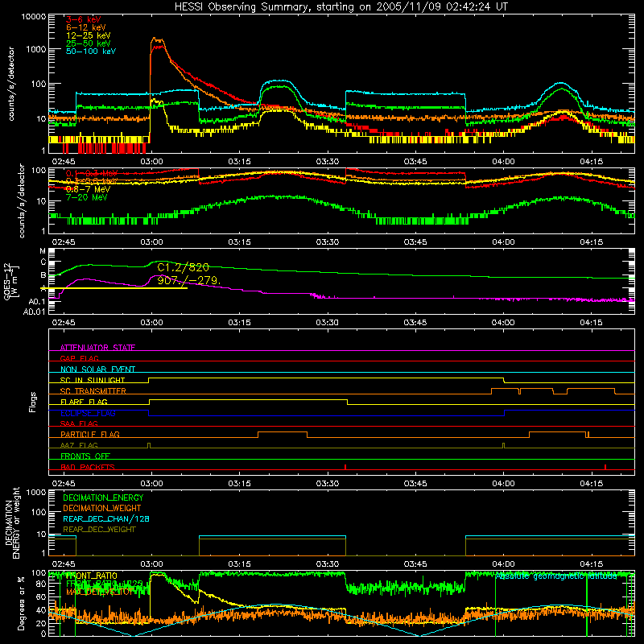Click the 907./-279. position annotation
Viewport: 644px width, 644px height.
(189, 280)
